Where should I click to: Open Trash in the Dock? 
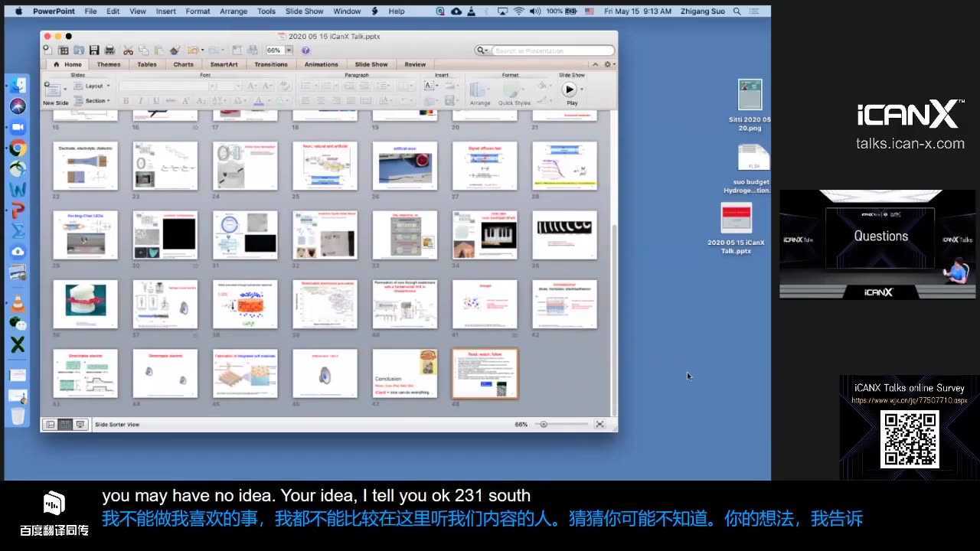18,416
